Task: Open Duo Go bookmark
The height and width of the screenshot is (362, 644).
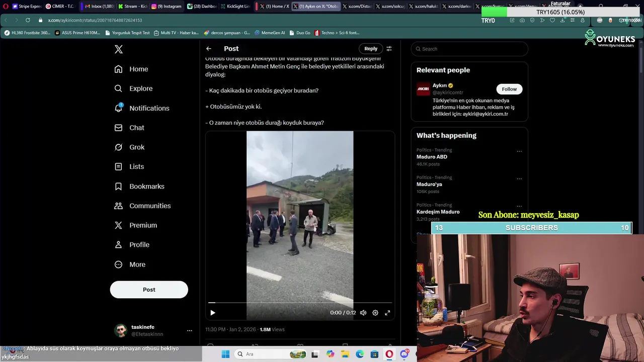Action: click(x=300, y=33)
